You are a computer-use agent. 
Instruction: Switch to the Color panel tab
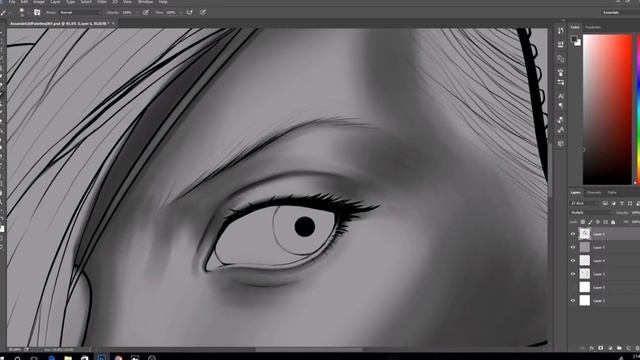pyautogui.click(x=575, y=27)
